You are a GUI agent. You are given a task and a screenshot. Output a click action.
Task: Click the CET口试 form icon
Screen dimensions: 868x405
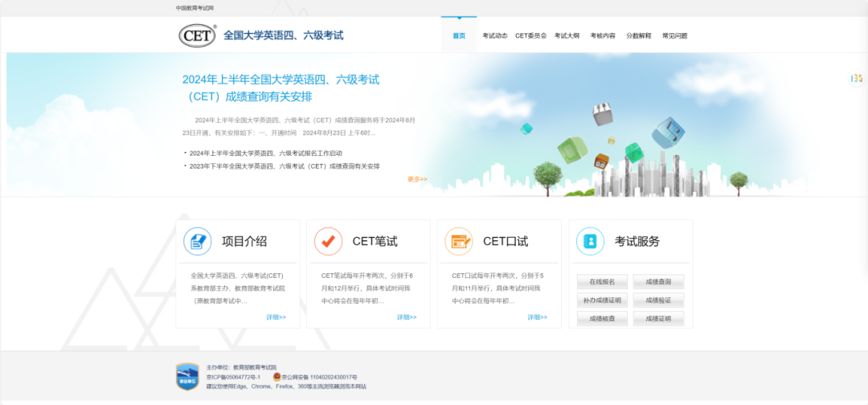tap(459, 241)
